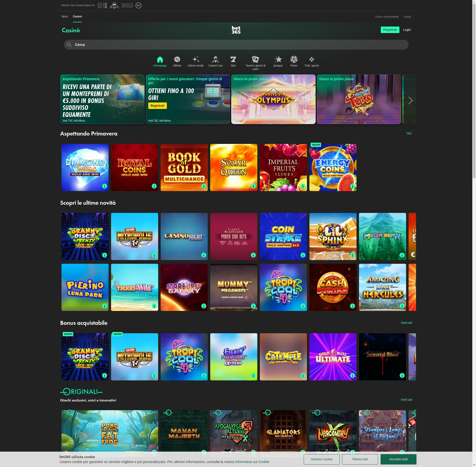Open Casinò Live via its cards icon

point(215,59)
